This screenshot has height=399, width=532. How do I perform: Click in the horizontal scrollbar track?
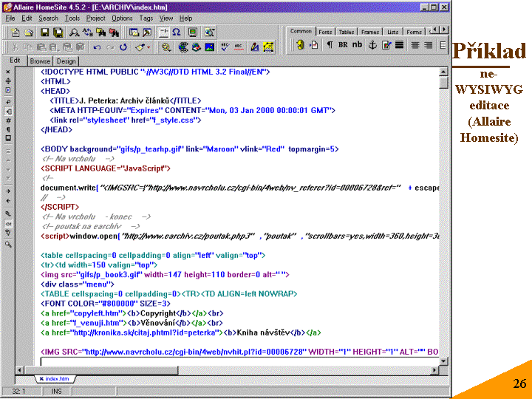click(x=222, y=369)
